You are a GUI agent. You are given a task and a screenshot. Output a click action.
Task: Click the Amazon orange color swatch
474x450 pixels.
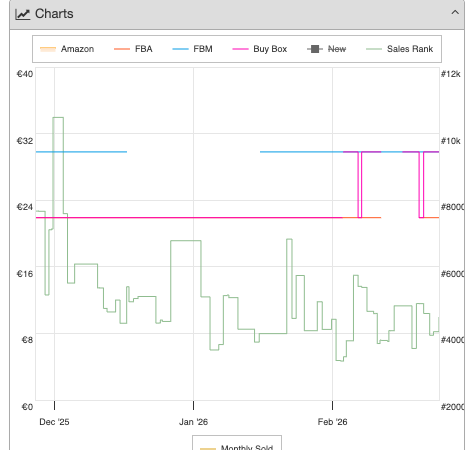[x=48, y=49]
